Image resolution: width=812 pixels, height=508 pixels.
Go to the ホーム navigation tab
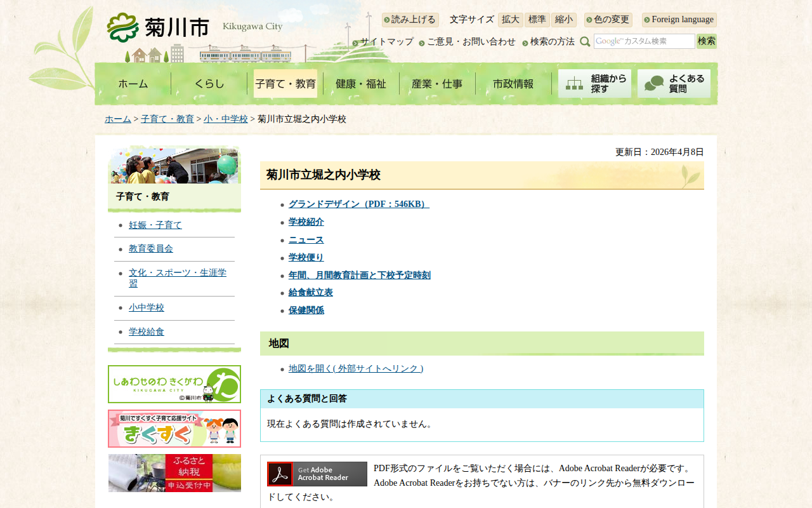[x=133, y=84]
